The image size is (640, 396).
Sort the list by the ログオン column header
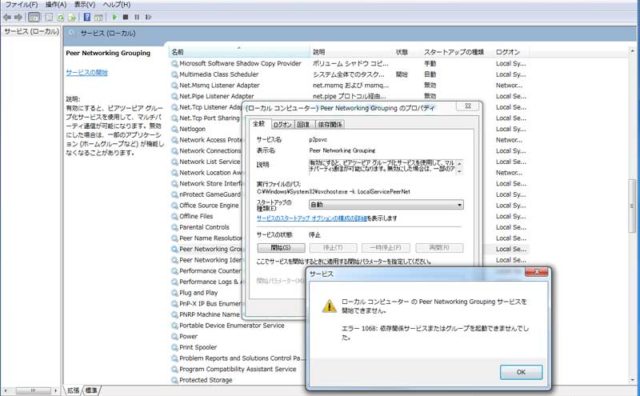(510, 52)
